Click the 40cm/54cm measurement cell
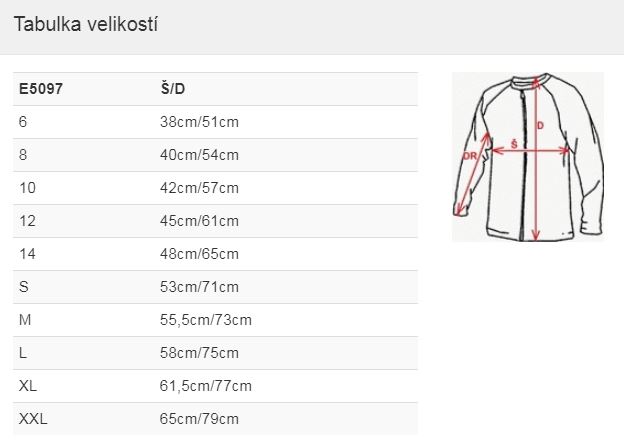Screen dimensions: 624x440 point(199,155)
